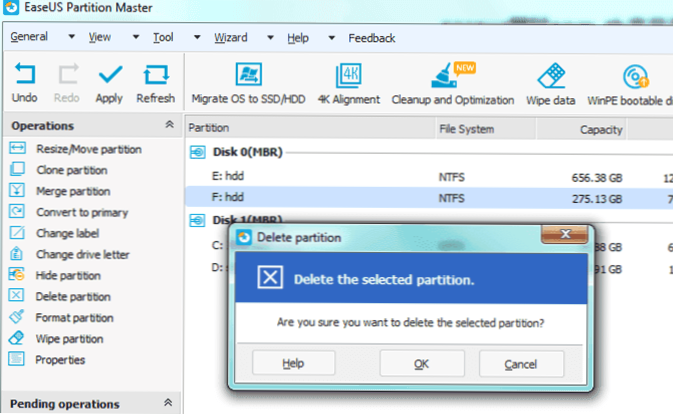
Task: Sort by the File System column header
Action: (485, 129)
